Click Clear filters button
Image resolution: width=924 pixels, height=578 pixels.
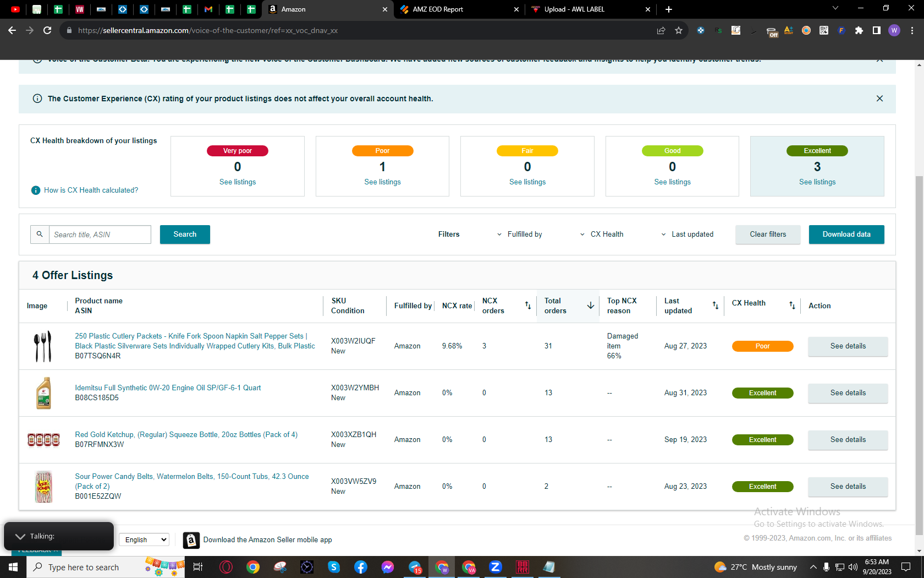(x=768, y=235)
